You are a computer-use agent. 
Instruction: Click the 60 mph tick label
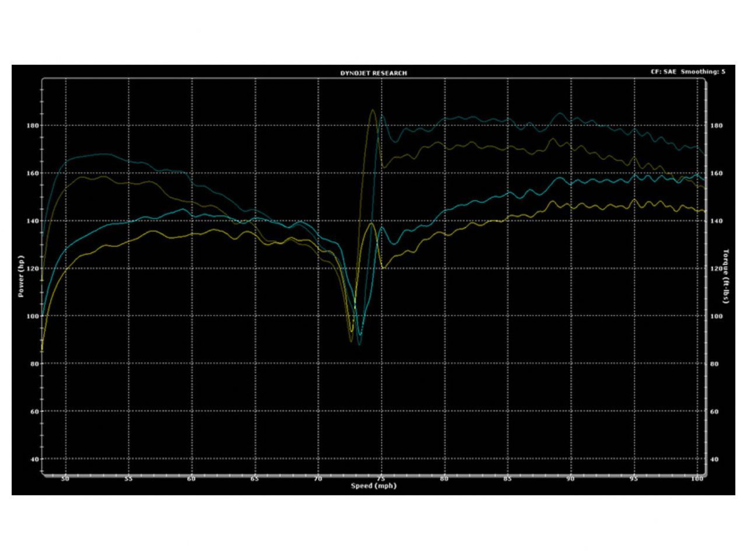coord(191,479)
